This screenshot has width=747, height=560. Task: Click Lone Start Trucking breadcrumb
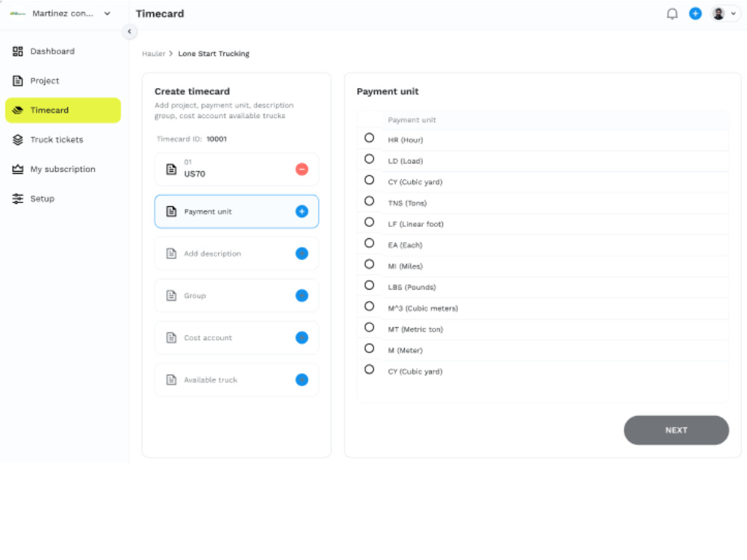click(214, 54)
